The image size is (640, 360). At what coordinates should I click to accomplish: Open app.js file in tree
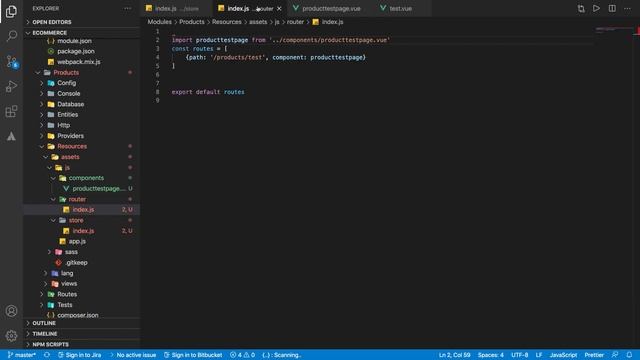(82, 241)
